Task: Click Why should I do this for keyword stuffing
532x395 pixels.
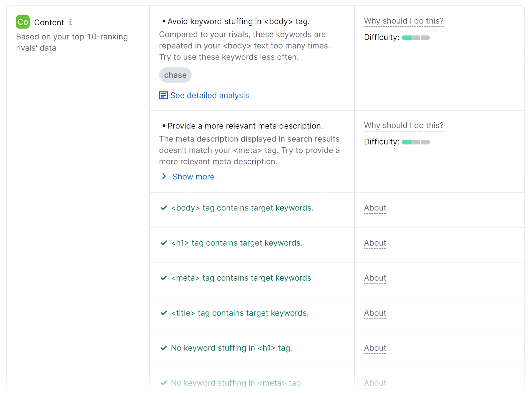Action: [x=403, y=21]
